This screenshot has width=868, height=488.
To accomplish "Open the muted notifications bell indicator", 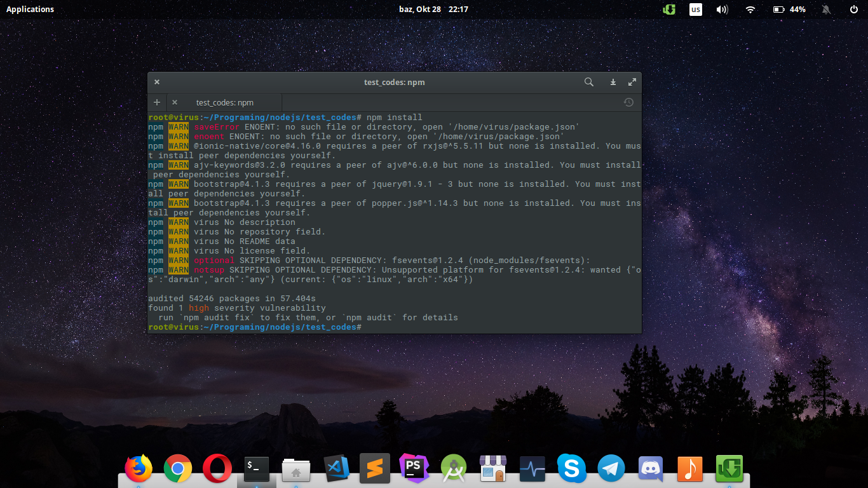I will click(x=827, y=10).
